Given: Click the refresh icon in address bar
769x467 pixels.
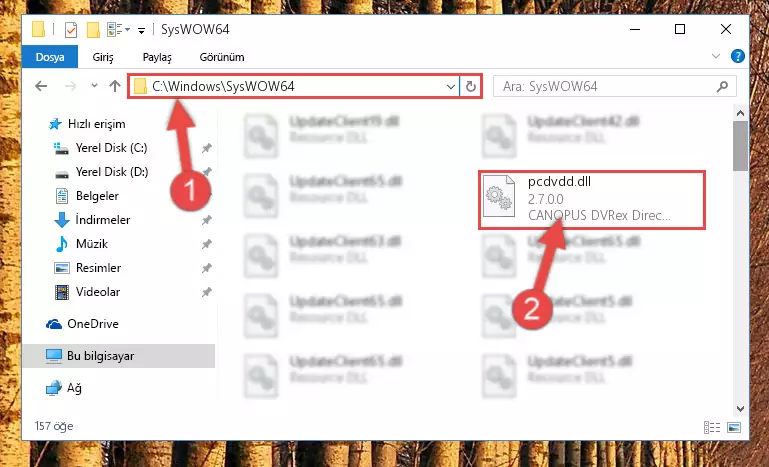Looking at the screenshot, I should tap(470, 87).
